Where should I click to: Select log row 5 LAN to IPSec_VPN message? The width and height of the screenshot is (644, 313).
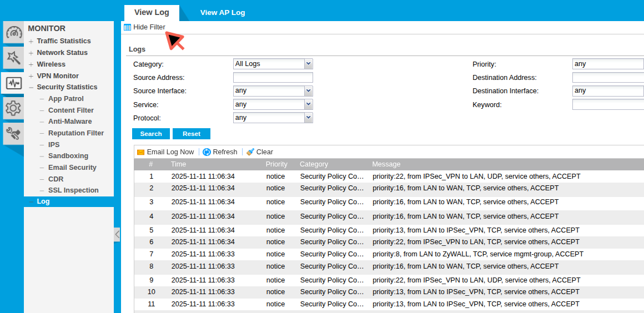tap(476, 230)
